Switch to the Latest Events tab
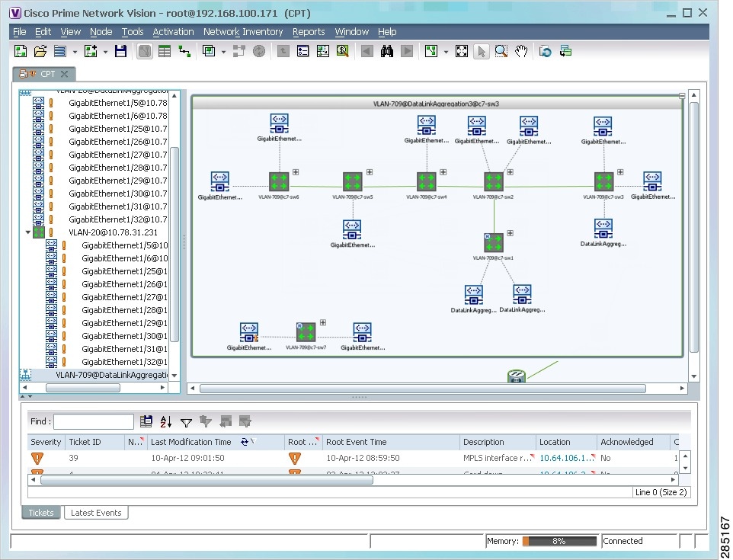The height and width of the screenshot is (560, 733). (x=96, y=513)
